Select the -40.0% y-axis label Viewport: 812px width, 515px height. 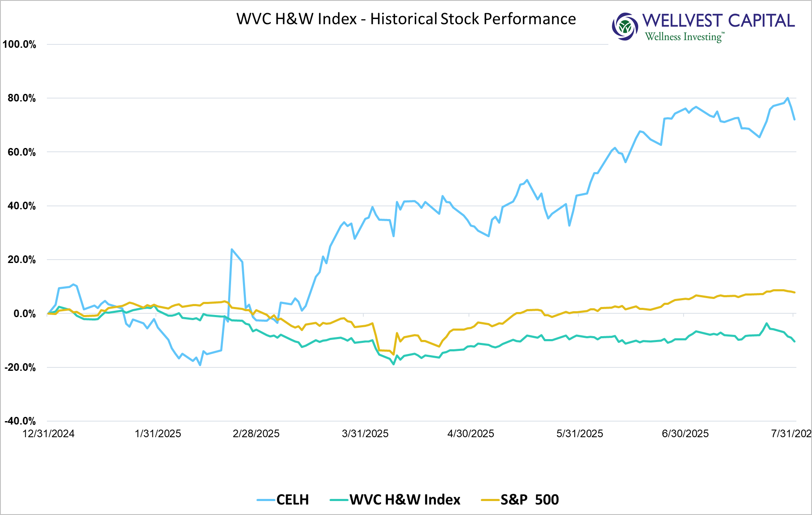click(20, 421)
